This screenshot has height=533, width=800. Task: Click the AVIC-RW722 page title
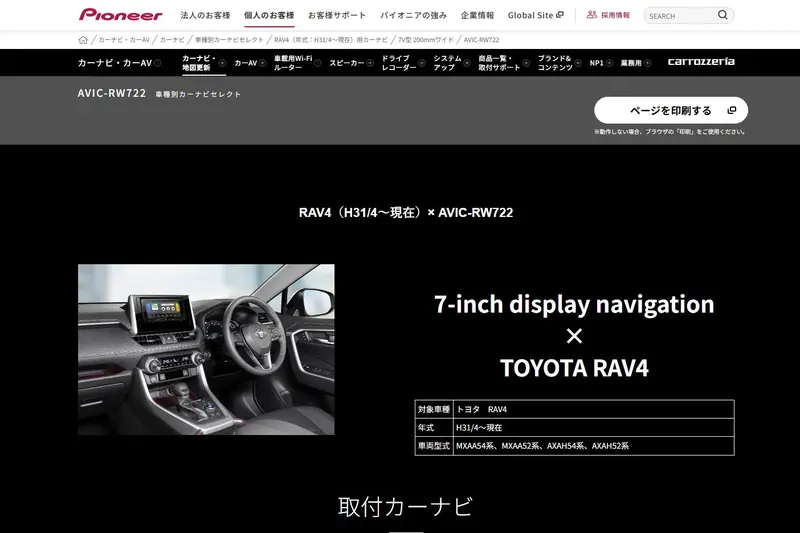click(112, 93)
